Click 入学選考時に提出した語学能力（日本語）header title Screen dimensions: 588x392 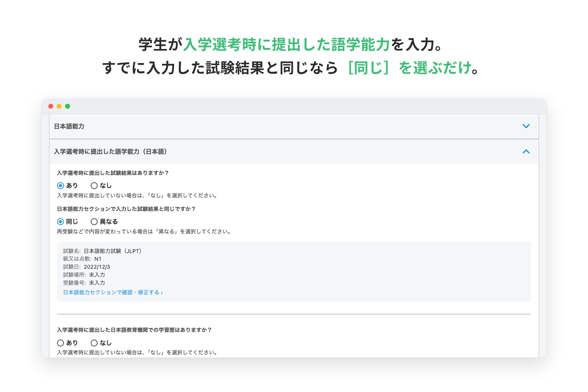(x=111, y=152)
